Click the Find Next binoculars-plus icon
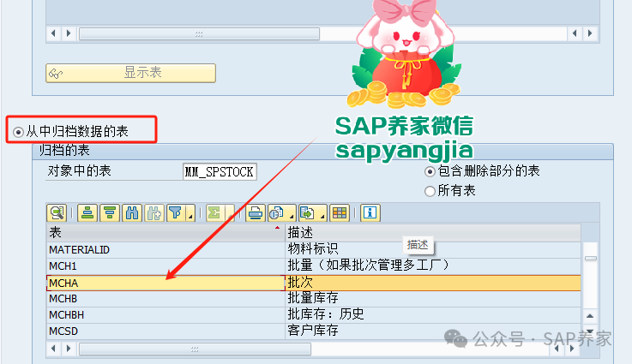The height and width of the screenshot is (364, 632). pyautogui.click(x=154, y=213)
